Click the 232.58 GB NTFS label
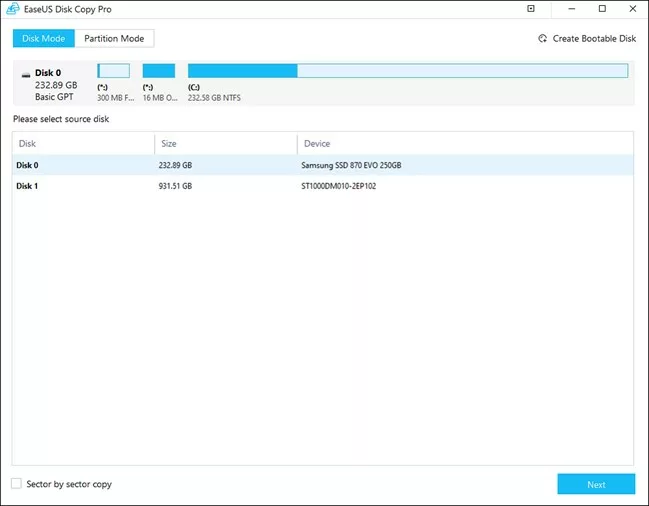This screenshot has height=506, width=649. point(214,98)
